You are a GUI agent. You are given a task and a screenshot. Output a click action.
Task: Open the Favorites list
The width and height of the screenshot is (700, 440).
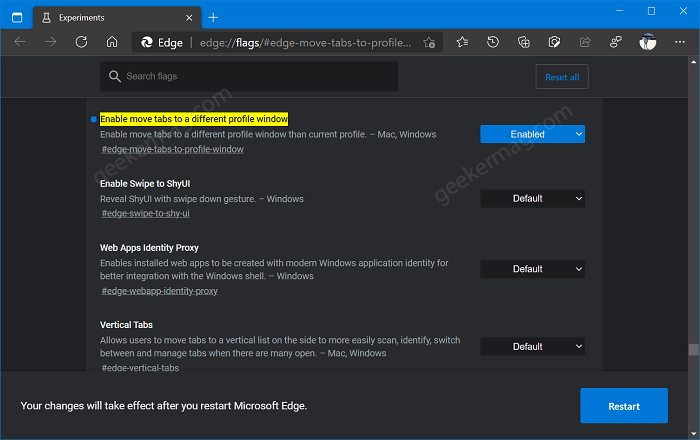[462, 42]
